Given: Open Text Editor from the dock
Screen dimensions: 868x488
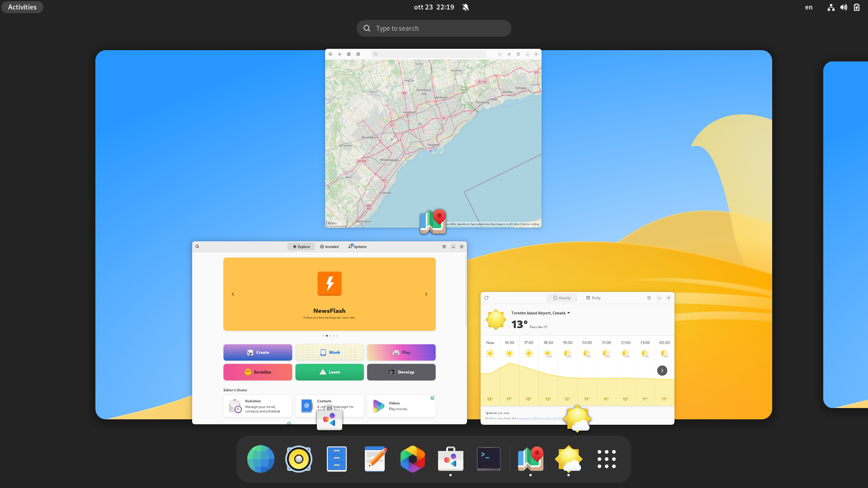Looking at the screenshot, I should coord(375,459).
